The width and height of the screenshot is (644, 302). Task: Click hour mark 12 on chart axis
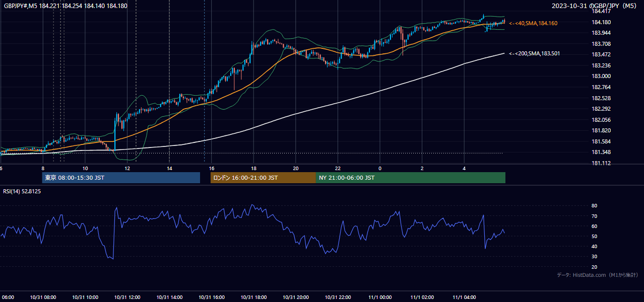127,168
